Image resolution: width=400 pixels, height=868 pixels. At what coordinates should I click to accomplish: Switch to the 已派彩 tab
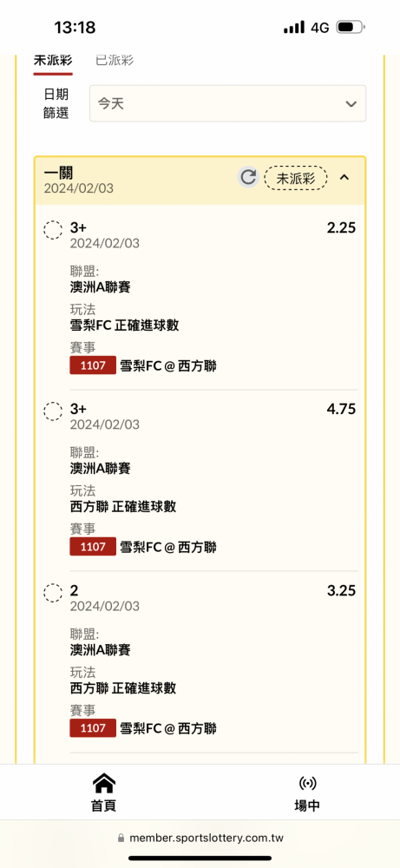point(115,60)
